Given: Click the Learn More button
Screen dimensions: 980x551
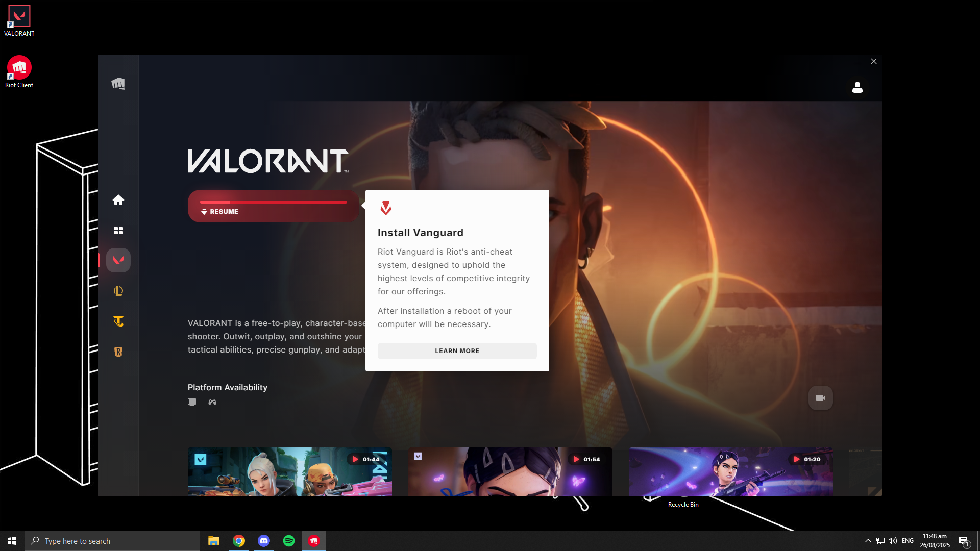Looking at the screenshot, I should coord(457,351).
